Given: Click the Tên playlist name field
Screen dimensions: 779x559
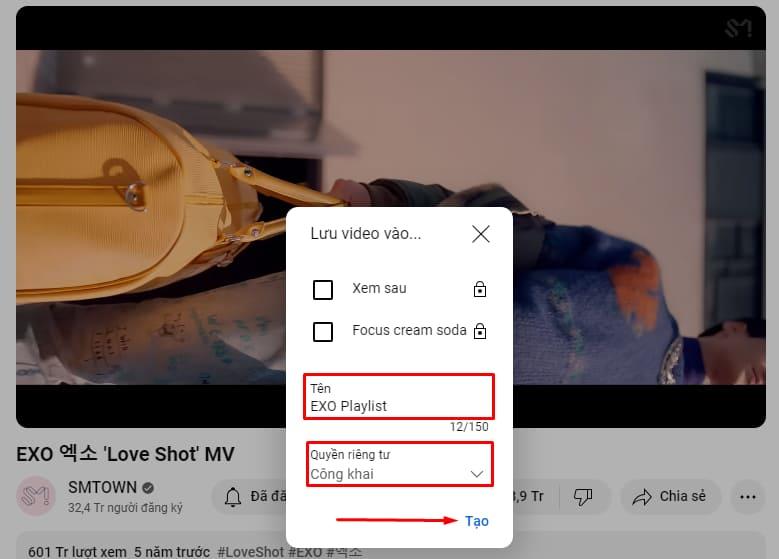Looking at the screenshot, I should (x=398, y=397).
